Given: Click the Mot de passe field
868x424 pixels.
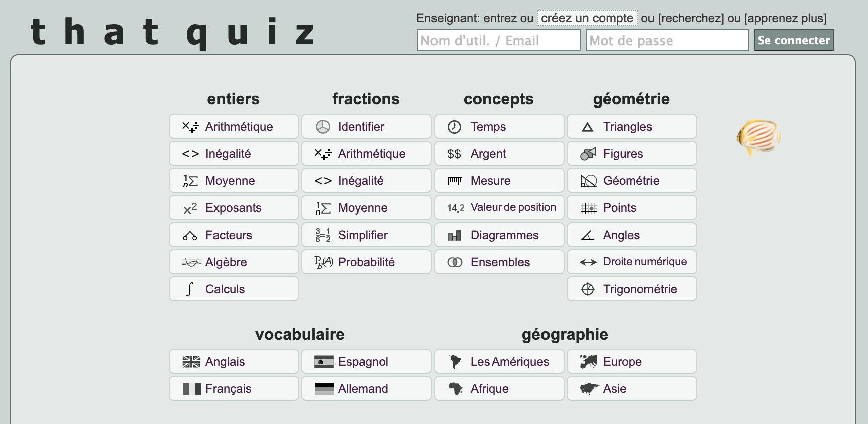Looking at the screenshot, I should (667, 40).
